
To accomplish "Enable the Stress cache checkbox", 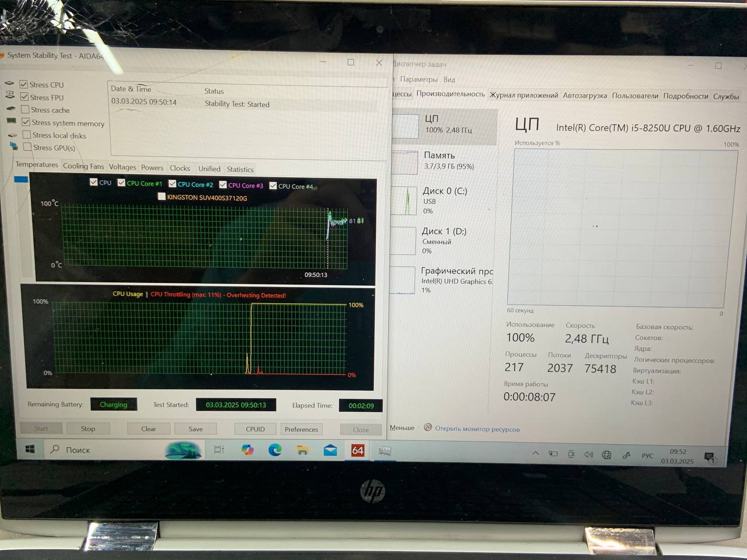I will click(25, 110).
